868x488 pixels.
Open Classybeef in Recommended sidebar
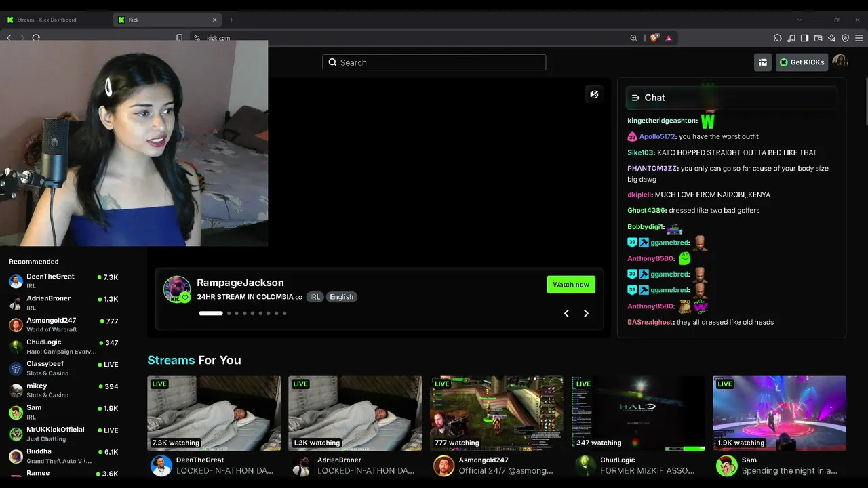[x=64, y=368]
